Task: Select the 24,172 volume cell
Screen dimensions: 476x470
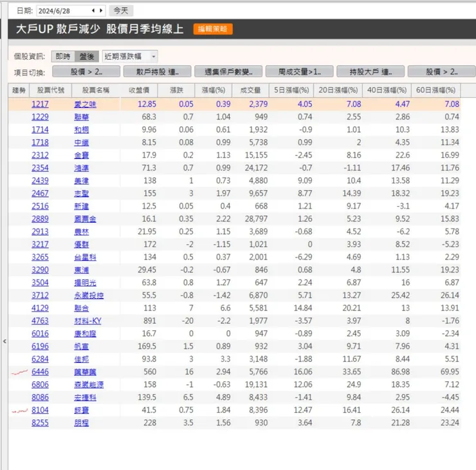Action: pos(256,168)
